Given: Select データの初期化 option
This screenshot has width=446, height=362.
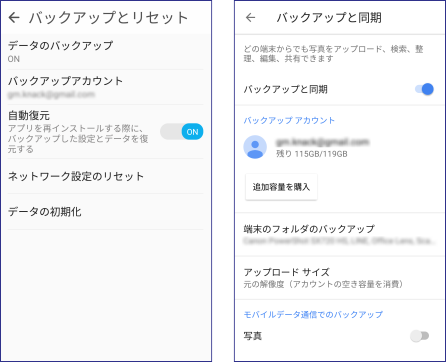Looking at the screenshot, I should pyautogui.click(x=105, y=212).
